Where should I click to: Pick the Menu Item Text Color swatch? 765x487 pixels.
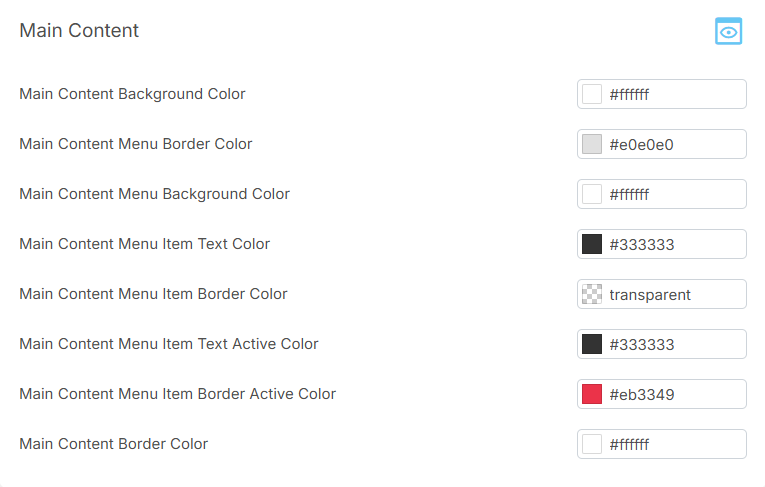(592, 244)
